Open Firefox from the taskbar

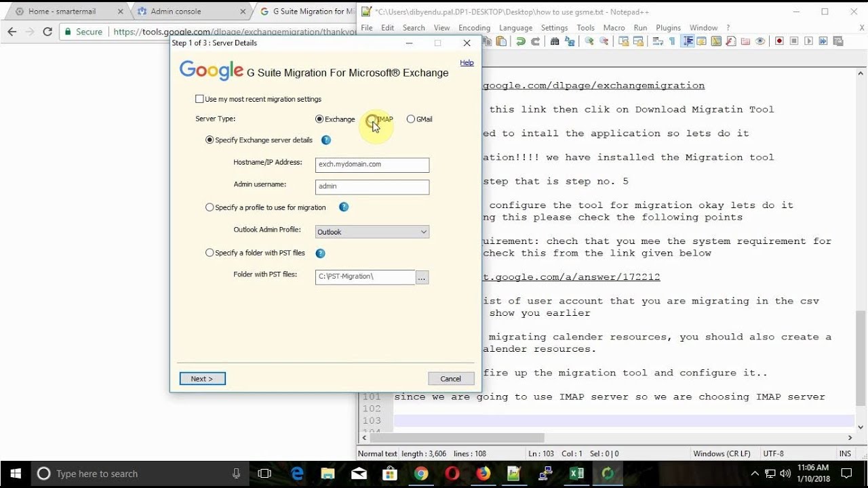(x=483, y=474)
